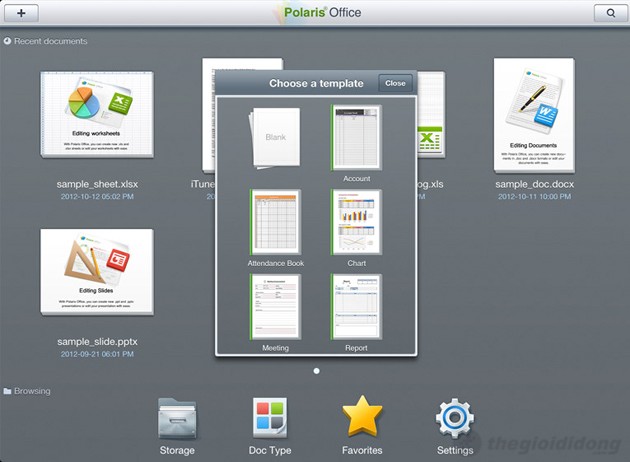Viewport: 630px width, 462px height.
Task: Click date 2012-09-21 06:01 PM
Action: (97, 354)
